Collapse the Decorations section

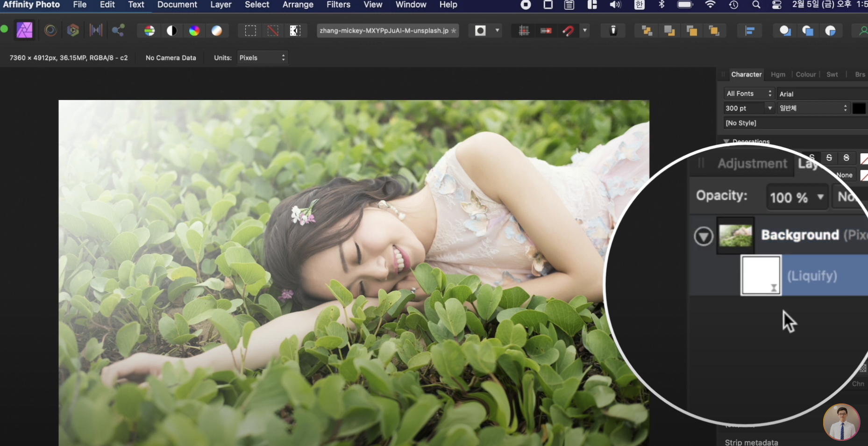pyautogui.click(x=726, y=141)
